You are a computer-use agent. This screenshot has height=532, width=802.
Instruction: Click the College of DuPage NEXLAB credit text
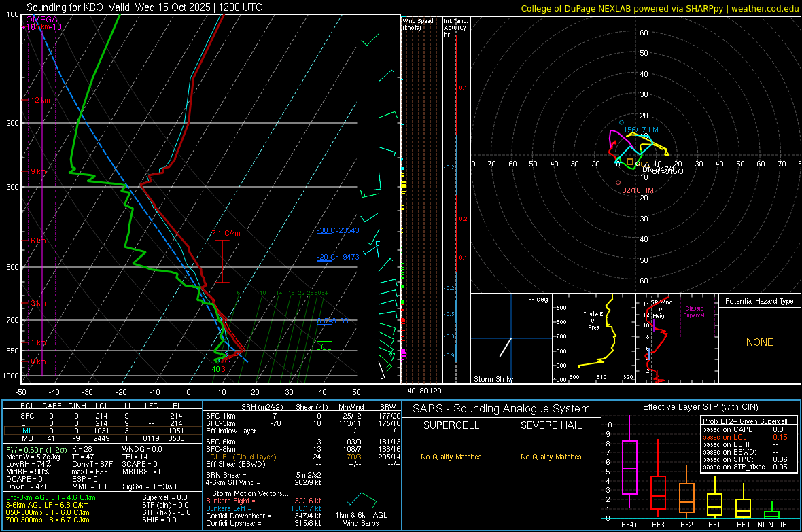(x=659, y=8)
